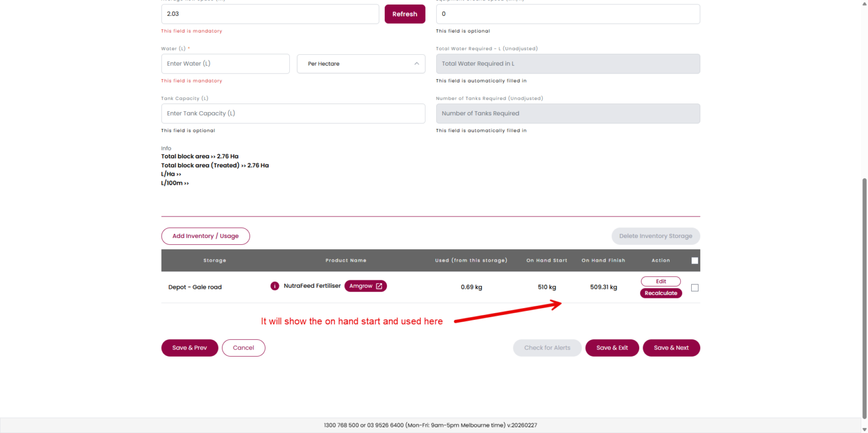868x433 pixels.
Task: Click Save & Prev
Action: click(x=189, y=348)
